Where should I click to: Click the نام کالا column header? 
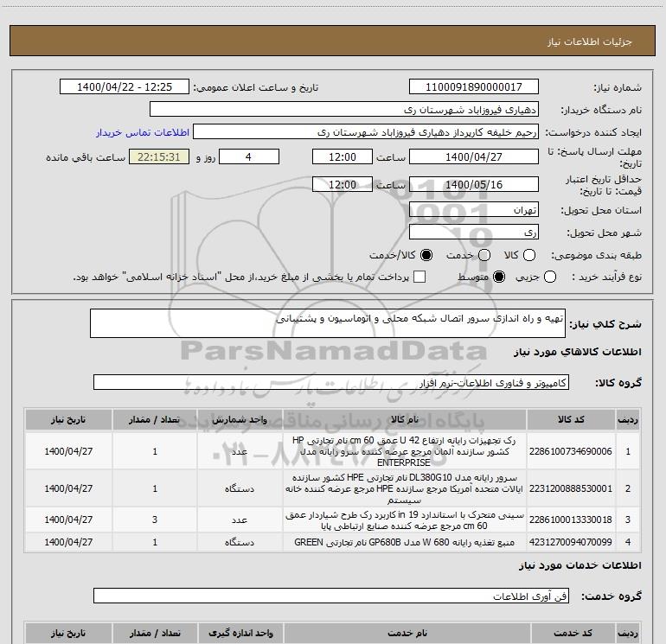pyautogui.click(x=405, y=419)
